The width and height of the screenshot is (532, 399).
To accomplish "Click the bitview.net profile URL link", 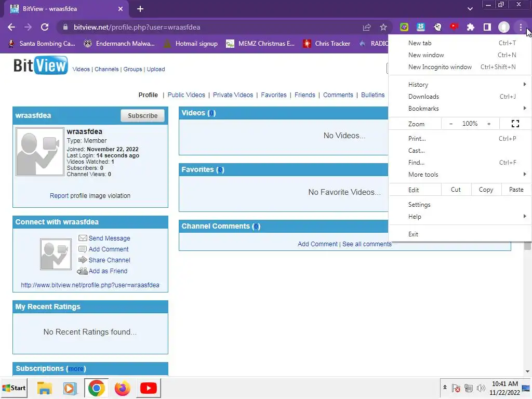I will point(90,285).
